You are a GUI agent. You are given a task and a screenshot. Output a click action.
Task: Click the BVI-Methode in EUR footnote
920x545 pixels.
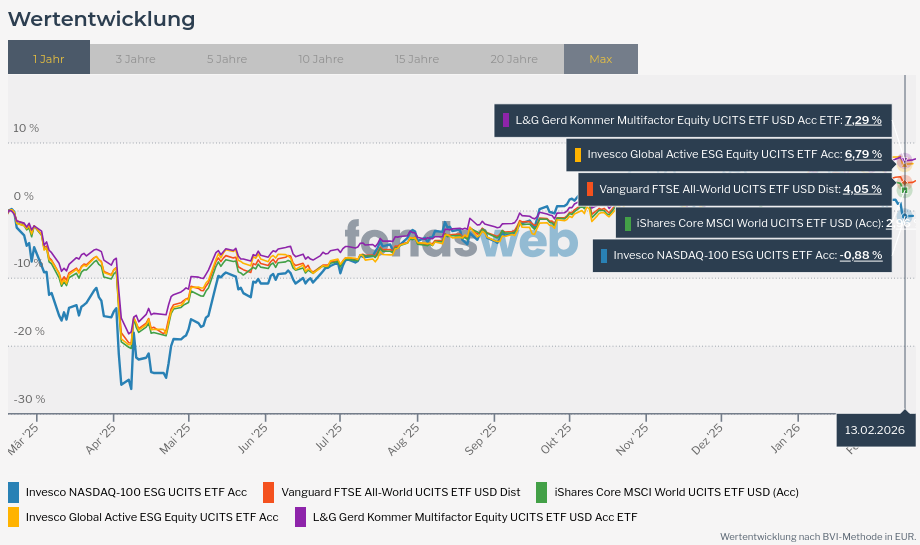[818, 536]
